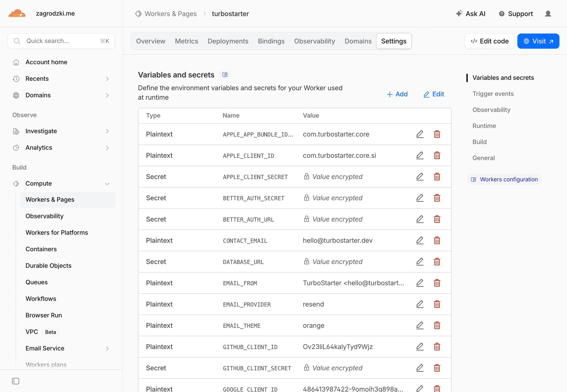Go to Workers & Pages breadcrumb
567x392 pixels.
point(166,14)
